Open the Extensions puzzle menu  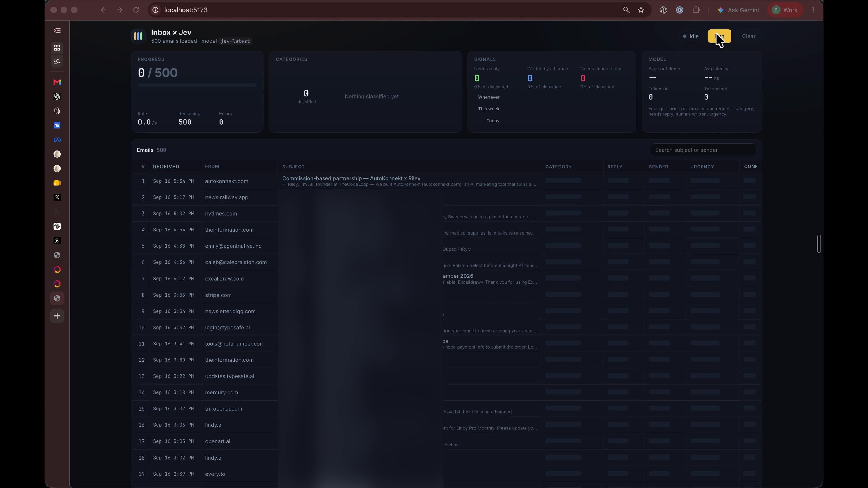(696, 10)
